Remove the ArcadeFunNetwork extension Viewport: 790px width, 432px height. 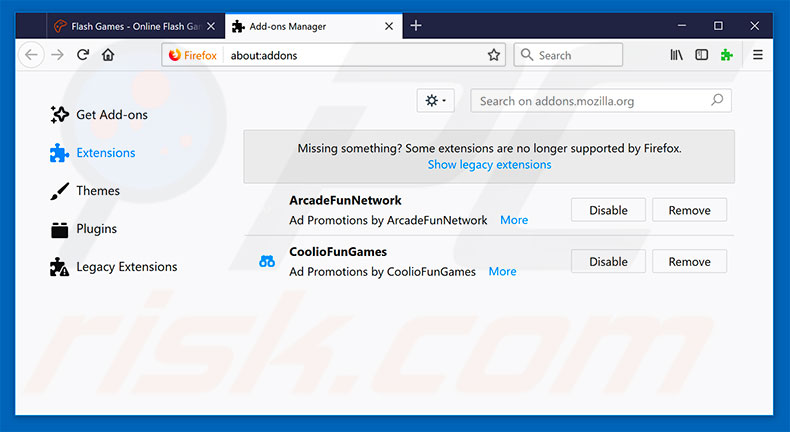click(689, 210)
